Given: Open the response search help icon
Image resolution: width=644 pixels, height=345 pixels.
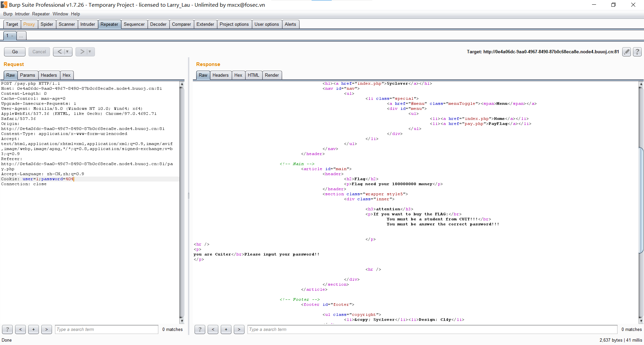Looking at the screenshot, I should tap(200, 329).
